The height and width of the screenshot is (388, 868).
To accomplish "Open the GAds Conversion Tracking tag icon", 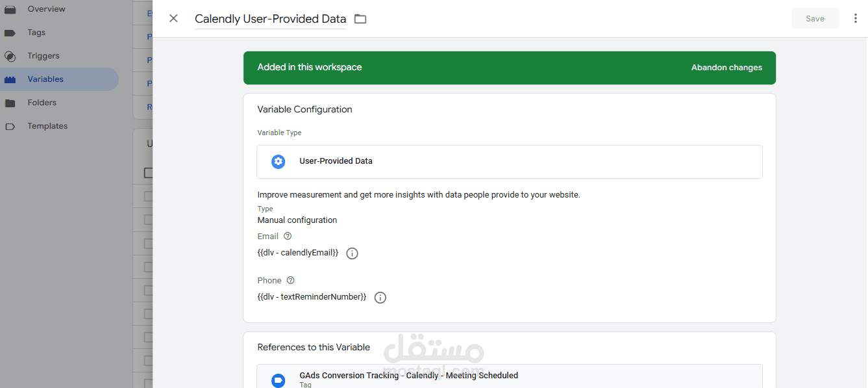I will pyautogui.click(x=278, y=381).
